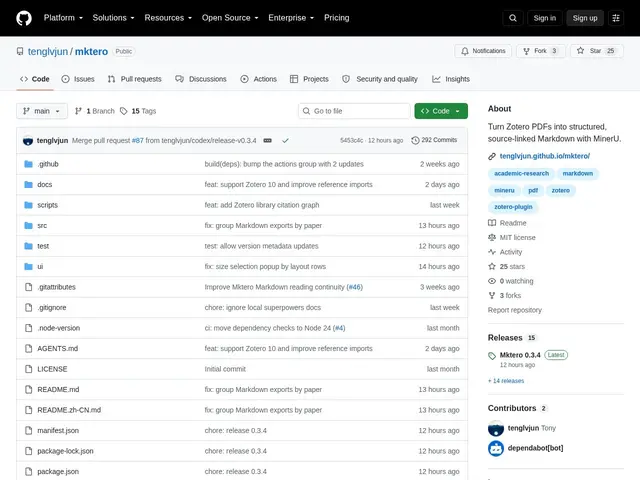640x480 pixels.
Task: Open the appearance settings icon beside Sign up
Action: click(616, 18)
